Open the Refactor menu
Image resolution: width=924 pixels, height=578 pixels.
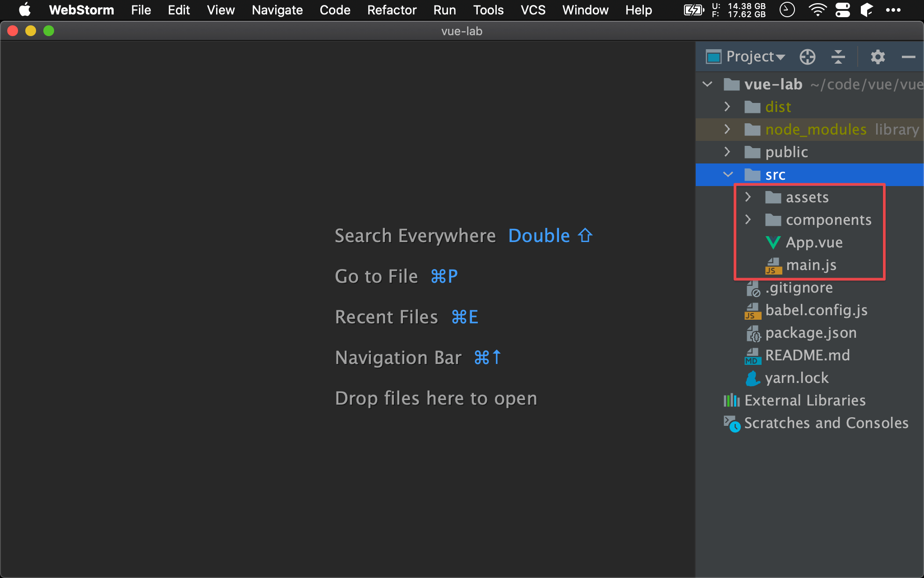tap(392, 10)
